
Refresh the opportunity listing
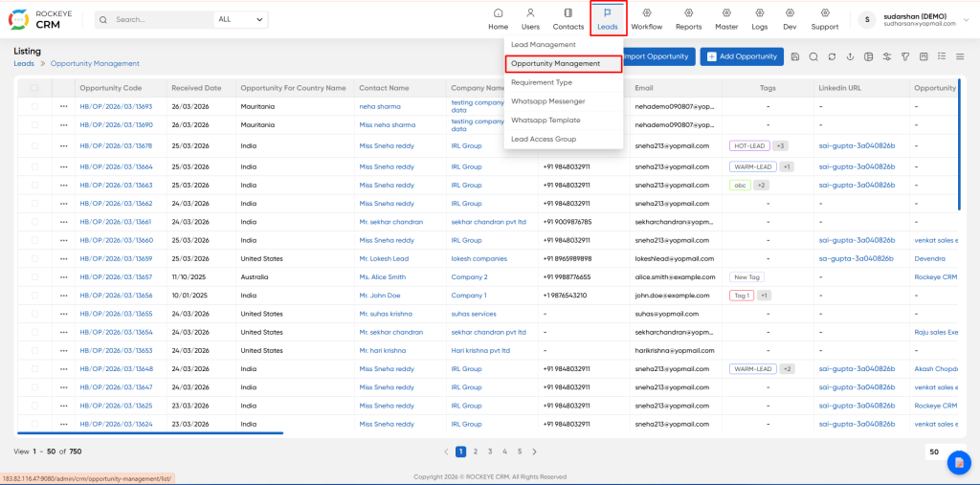point(832,56)
